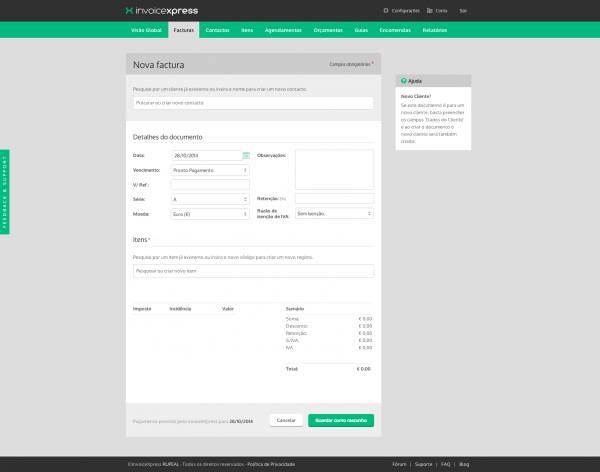Open the Blog footer link
600x472 pixels.
pos(464,464)
